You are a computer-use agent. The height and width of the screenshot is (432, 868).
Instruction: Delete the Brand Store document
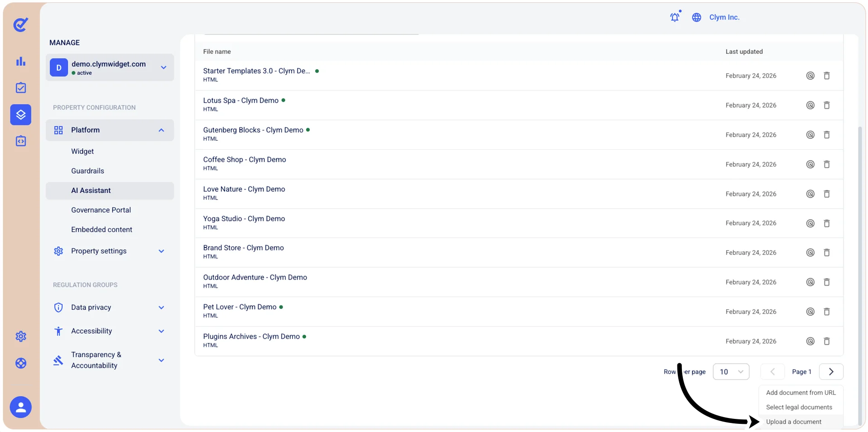click(x=826, y=252)
